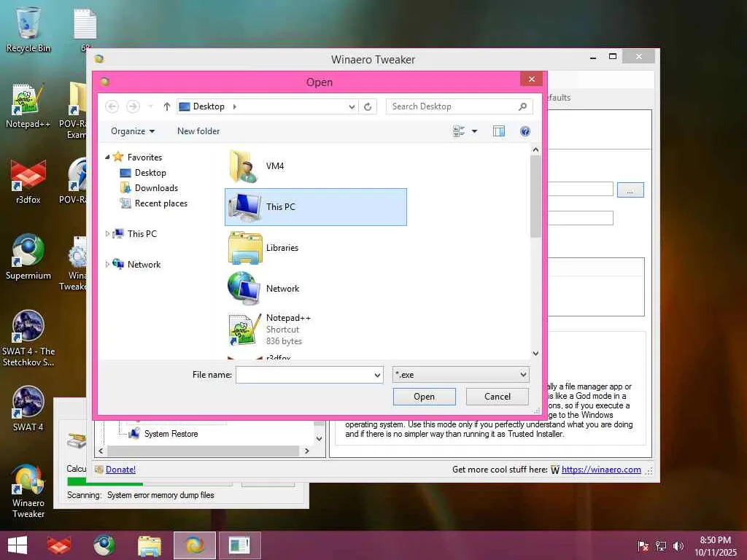Switch to the Disk Cleanup taskbar button

(239, 545)
